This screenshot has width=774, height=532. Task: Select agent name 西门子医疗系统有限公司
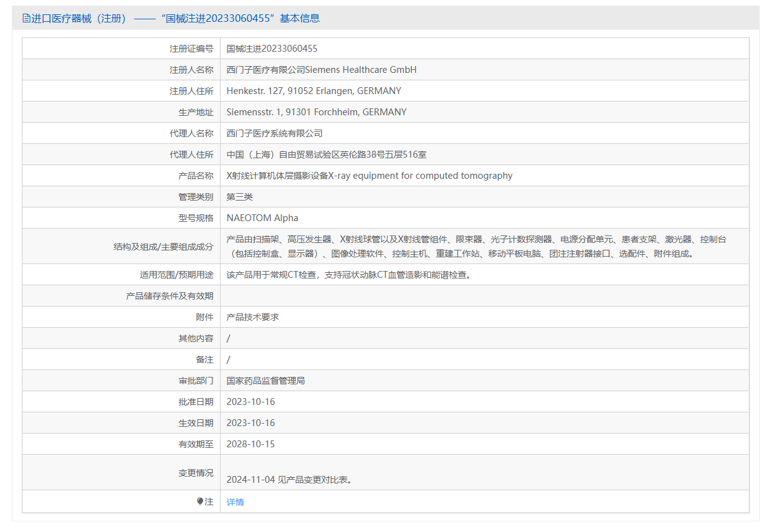click(274, 133)
